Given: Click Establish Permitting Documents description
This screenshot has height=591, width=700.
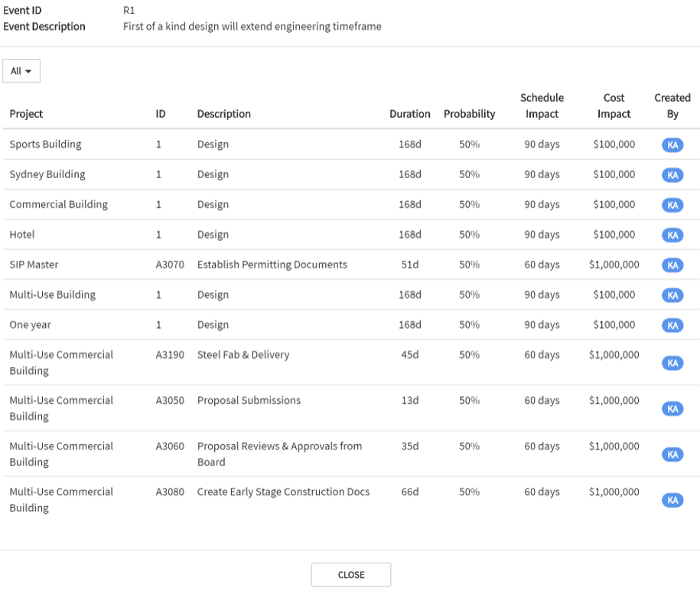Looking at the screenshot, I should click(x=272, y=265).
